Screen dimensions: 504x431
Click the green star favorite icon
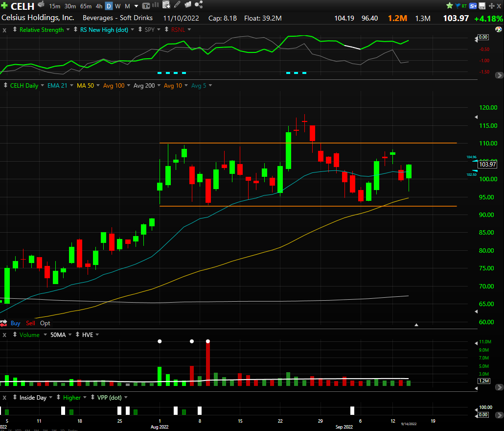click(449, 5)
